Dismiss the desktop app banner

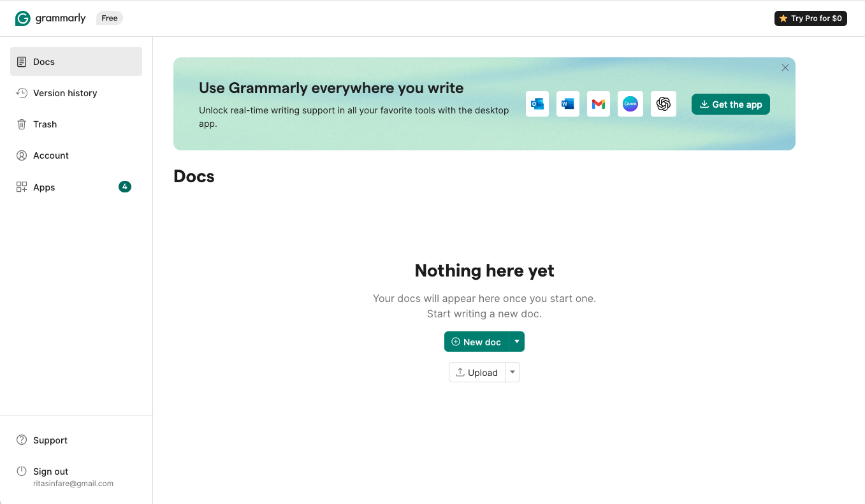785,68
